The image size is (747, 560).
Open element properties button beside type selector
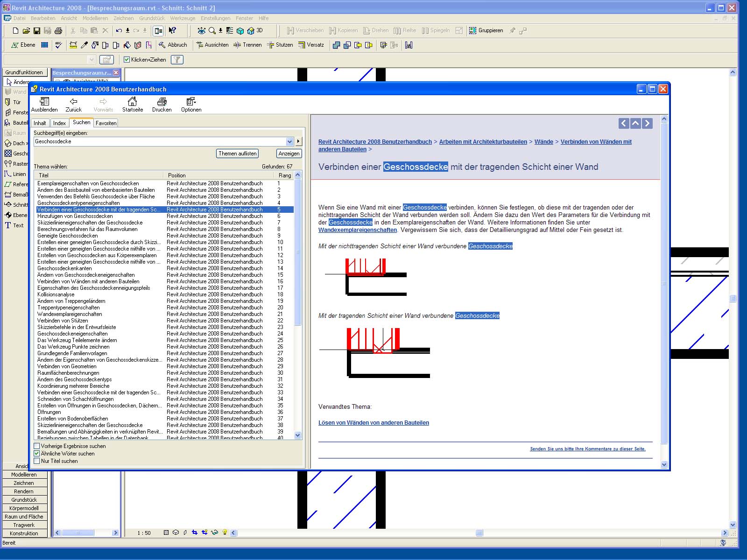tap(106, 60)
